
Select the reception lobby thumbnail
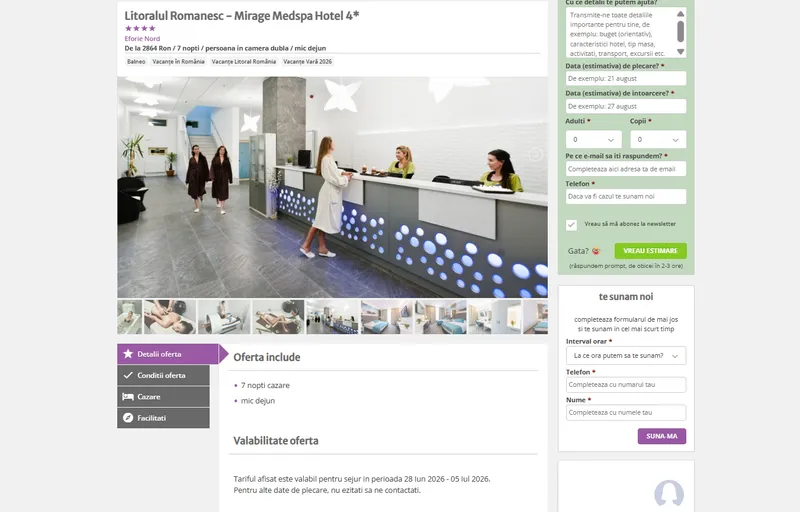[x=332, y=317]
